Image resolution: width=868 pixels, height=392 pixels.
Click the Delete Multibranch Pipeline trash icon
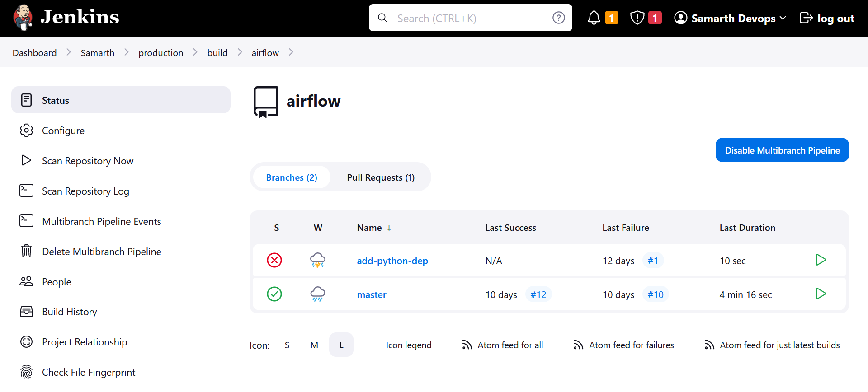[x=27, y=251]
